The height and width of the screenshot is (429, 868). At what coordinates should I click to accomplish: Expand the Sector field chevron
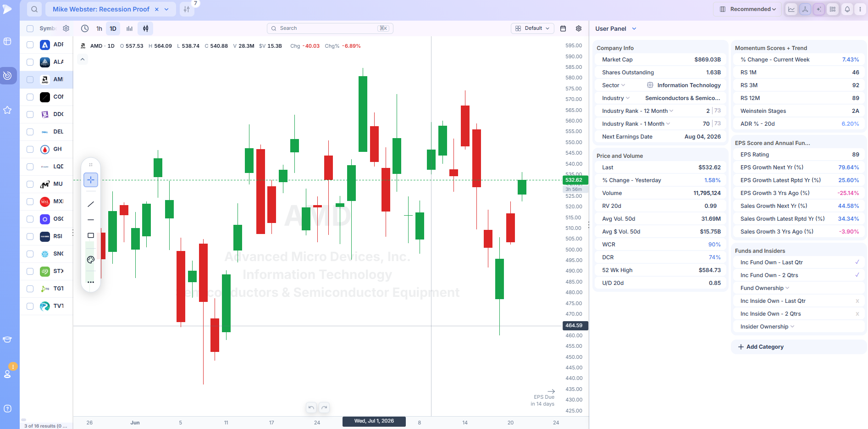click(x=623, y=85)
